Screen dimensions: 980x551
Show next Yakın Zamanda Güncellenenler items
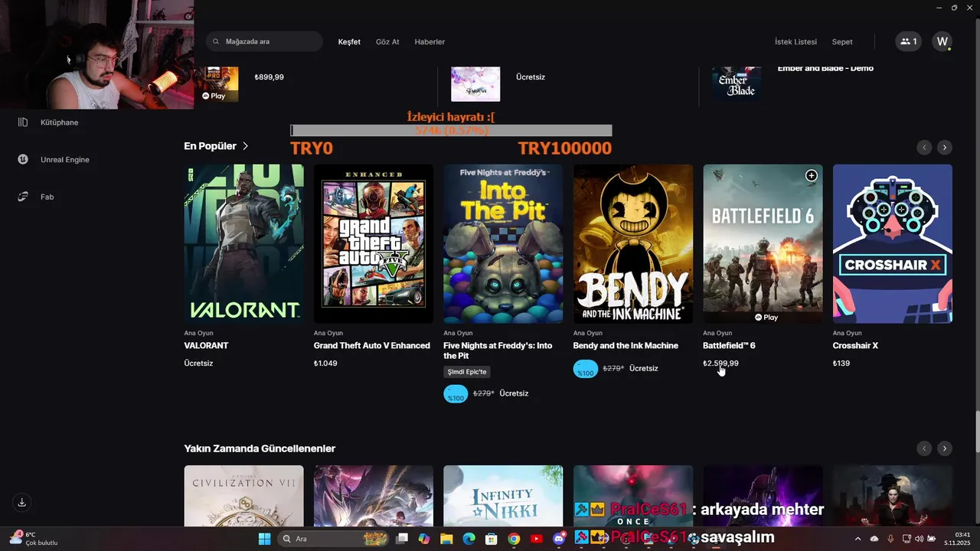coord(945,448)
